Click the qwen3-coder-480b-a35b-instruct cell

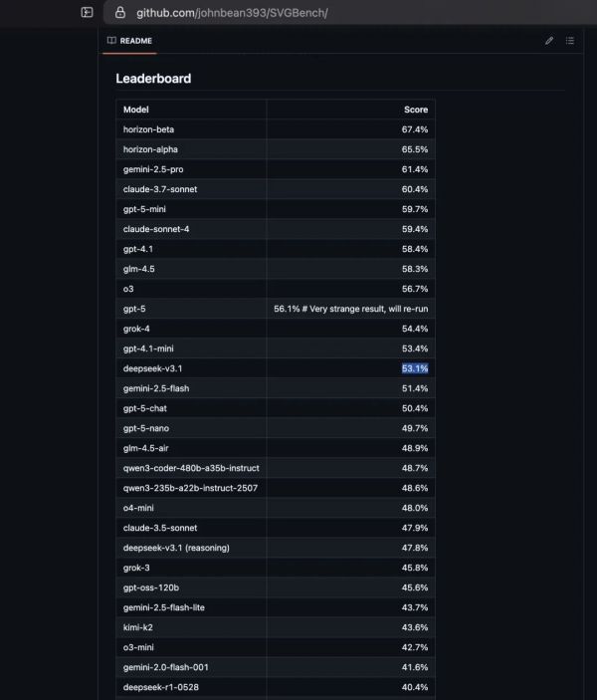(191, 468)
